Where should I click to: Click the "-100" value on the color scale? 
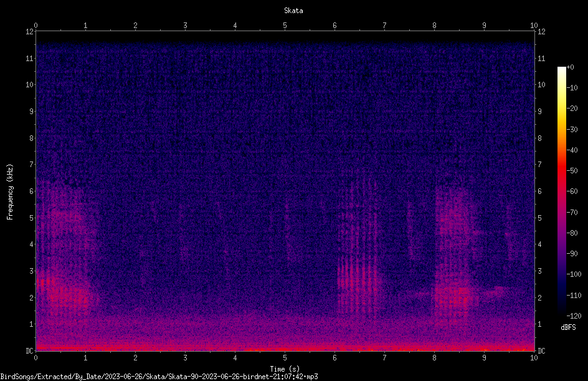point(574,274)
